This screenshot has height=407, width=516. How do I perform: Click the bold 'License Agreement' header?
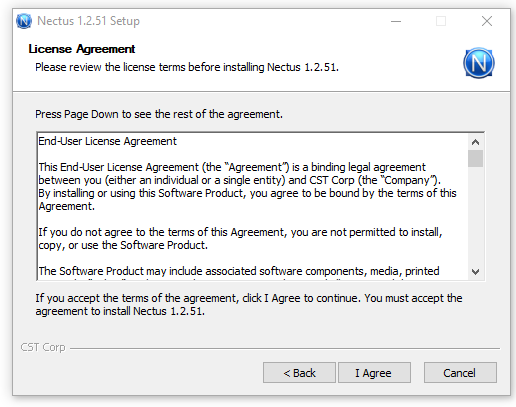[x=82, y=49]
